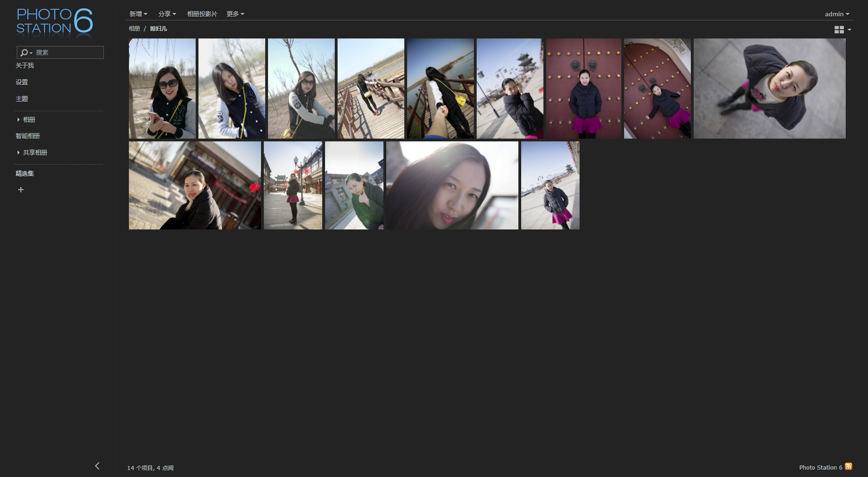Screen dimensions: 868x477
Task: Expand the 相册 tree arrow
Action: tap(18, 120)
